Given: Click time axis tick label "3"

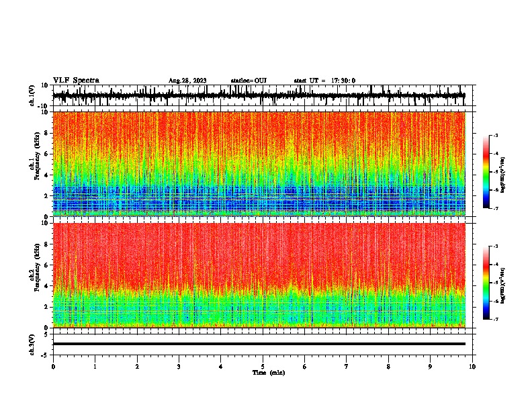Looking at the screenshot, I should pyautogui.click(x=179, y=367).
